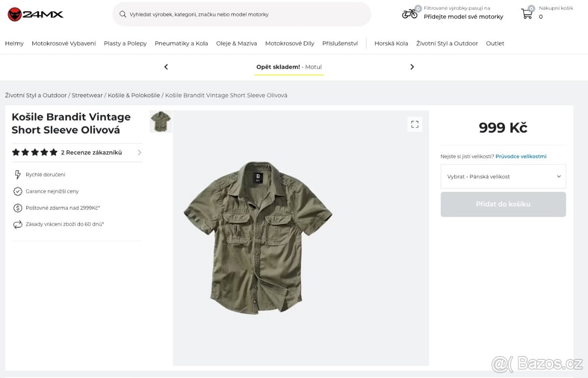Expand customer reviews chevron
The image size is (588, 378).
coord(139,152)
